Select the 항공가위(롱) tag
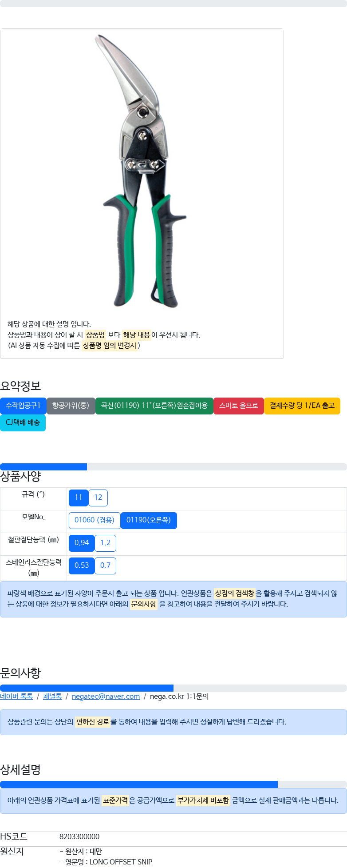The width and height of the screenshot is (347, 868). tap(71, 406)
